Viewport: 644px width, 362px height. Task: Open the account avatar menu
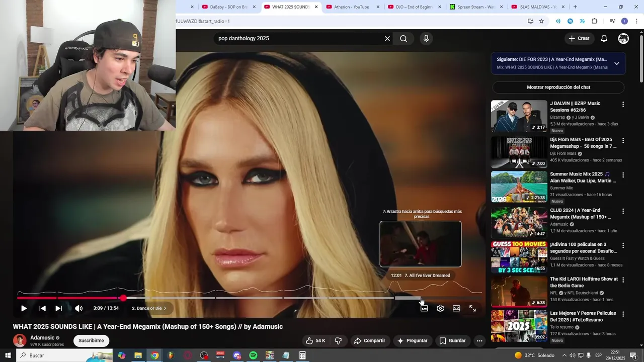tap(623, 38)
